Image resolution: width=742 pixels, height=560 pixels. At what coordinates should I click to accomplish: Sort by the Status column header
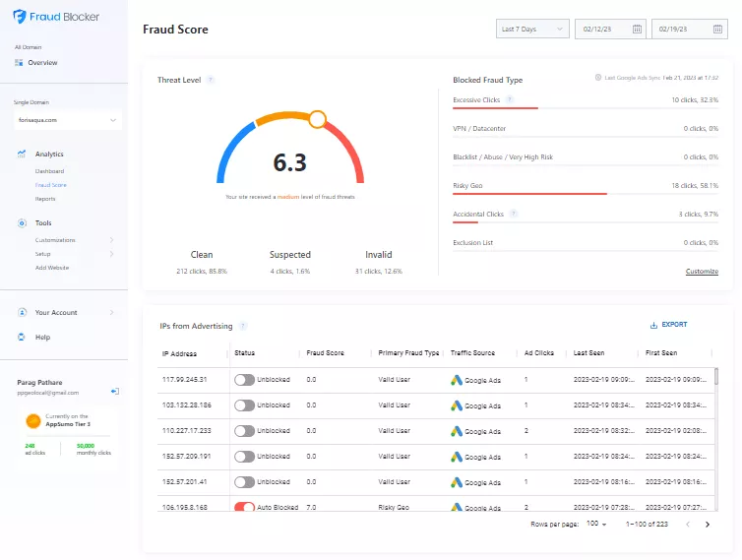pyautogui.click(x=245, y=353)
